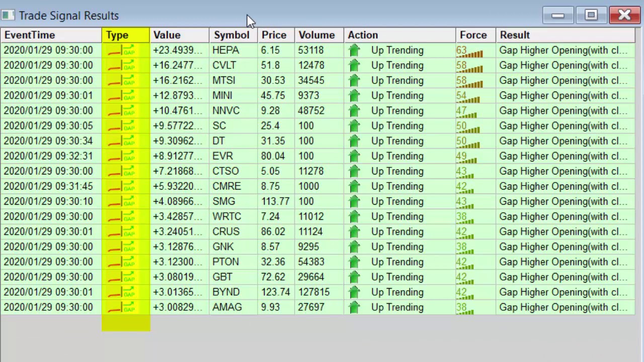
Task: Sort by the EventTime column header
Action: pyautogui.click(x=51, y=35)
